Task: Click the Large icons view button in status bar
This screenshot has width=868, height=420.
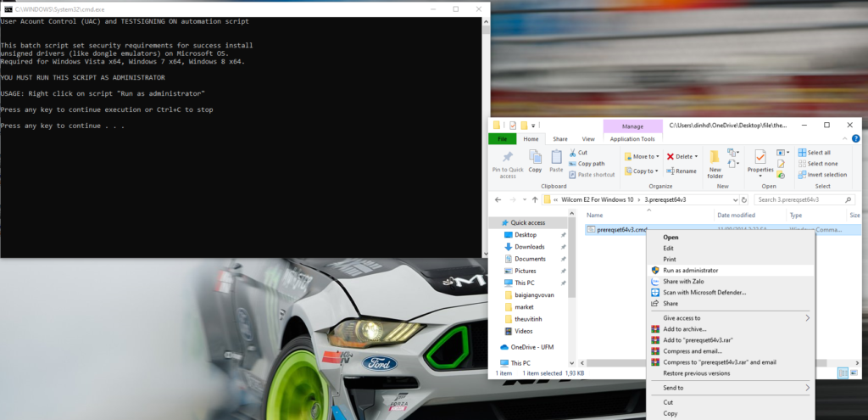Action: pos(854,373)
